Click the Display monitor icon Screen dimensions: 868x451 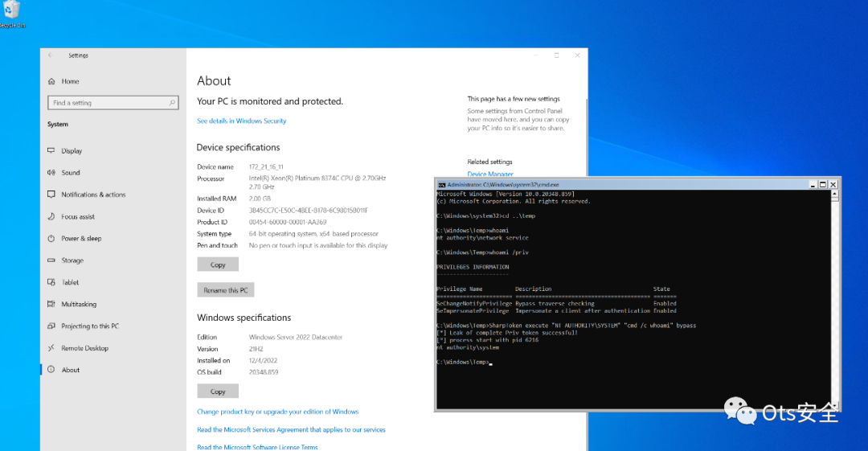[51, 150]
